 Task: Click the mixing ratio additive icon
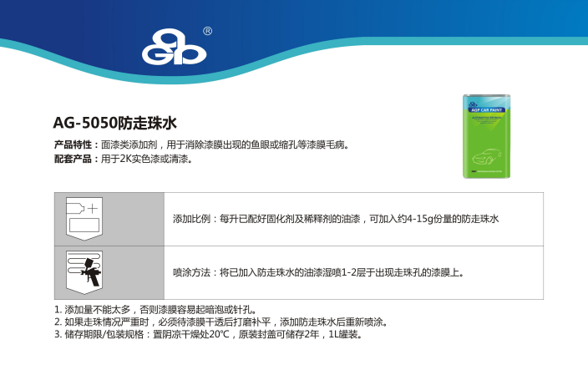tap(84, 219)
